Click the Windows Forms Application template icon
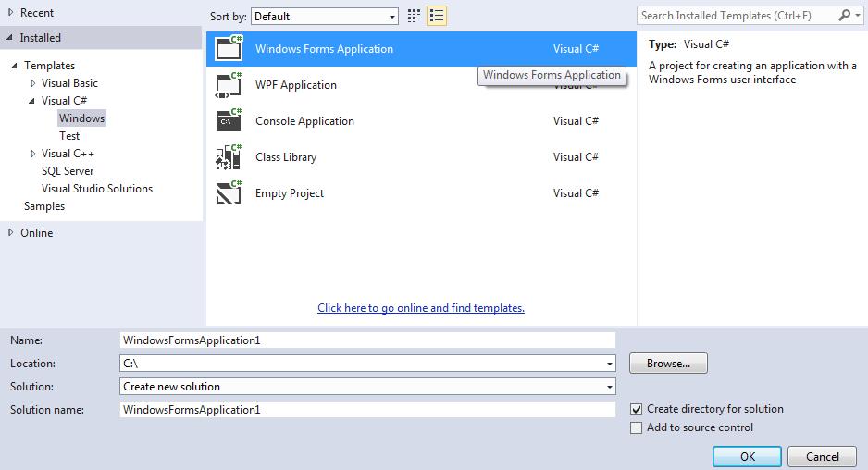This screenshot has height=470, width=868. click(229, 47)
